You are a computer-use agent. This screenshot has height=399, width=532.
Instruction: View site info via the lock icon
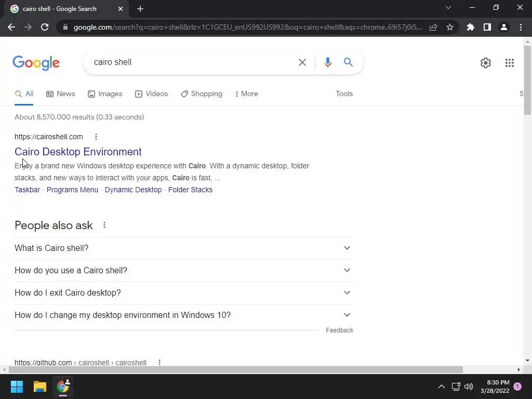click(x=65, y=27)
